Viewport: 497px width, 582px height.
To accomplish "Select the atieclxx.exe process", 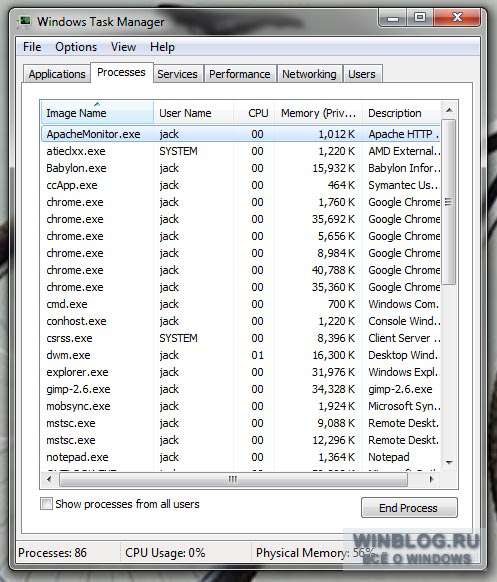I will click(241, 151).
